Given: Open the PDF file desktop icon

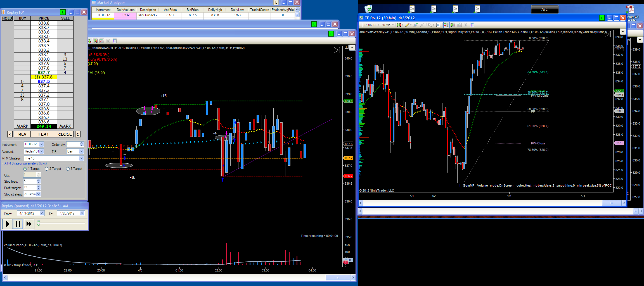Looking at the screenshot, I should click(x=630, y=9).
